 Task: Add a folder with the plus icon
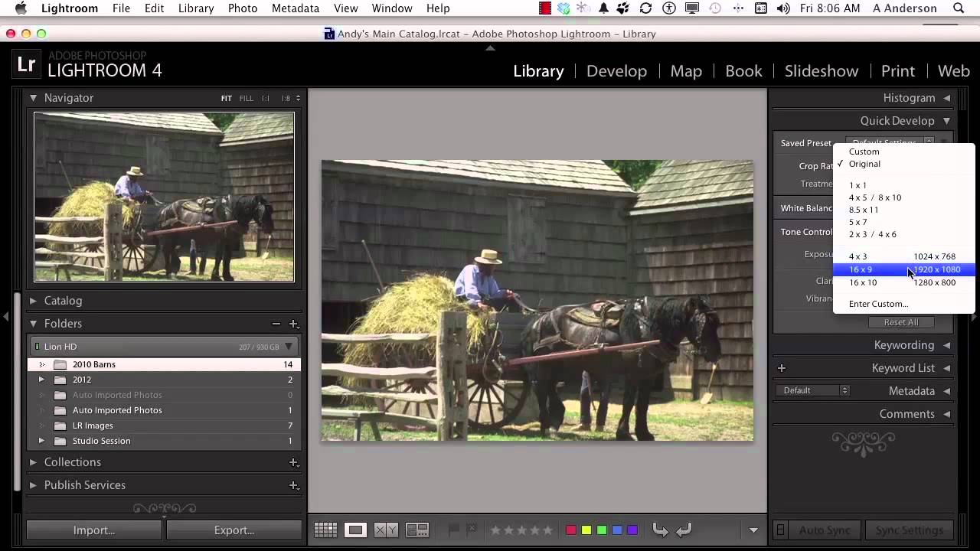pos(293,324)
